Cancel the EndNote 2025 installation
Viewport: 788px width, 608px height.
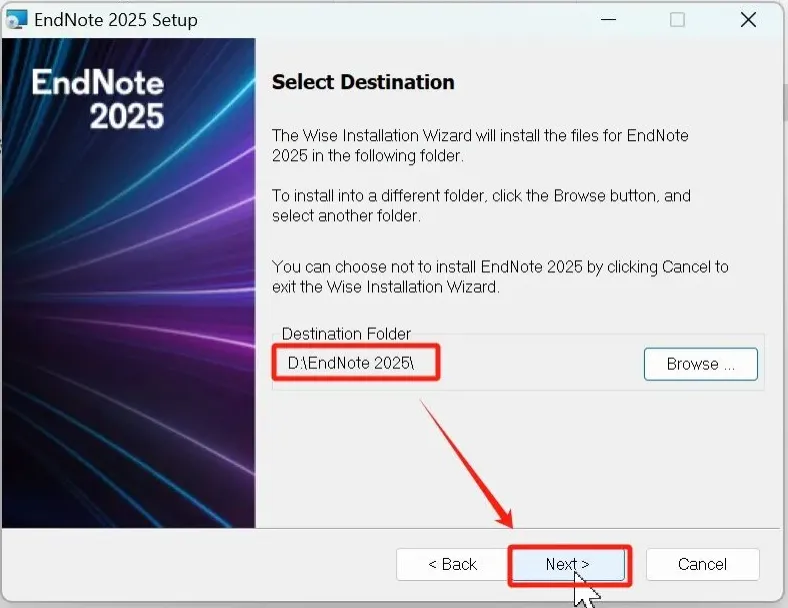click(x=702, y=564)
